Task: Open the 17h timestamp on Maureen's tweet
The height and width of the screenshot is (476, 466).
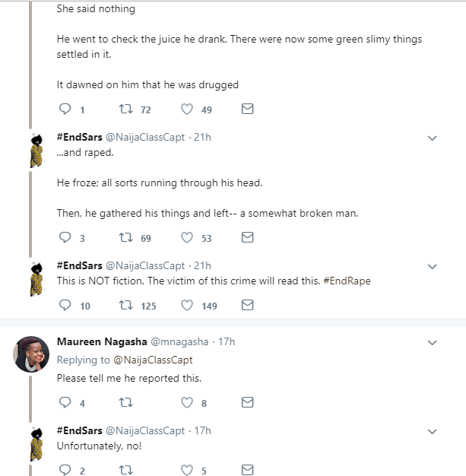Action: (x=227, y=342)
